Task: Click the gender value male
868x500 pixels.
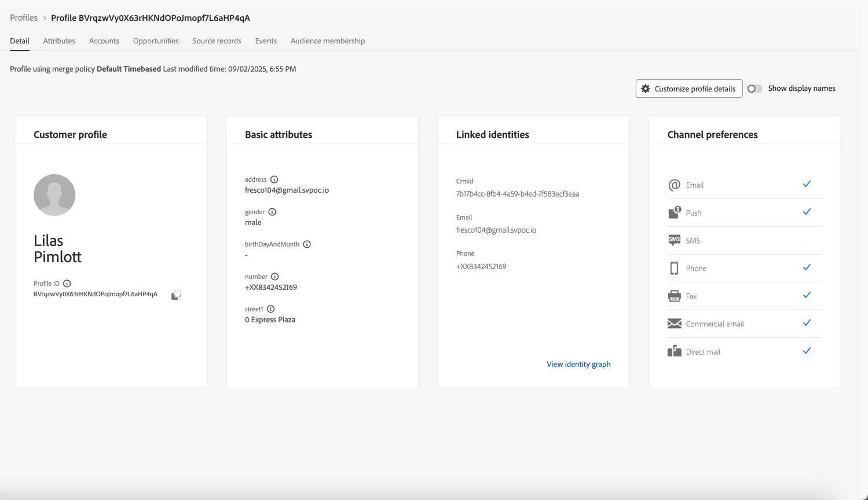Action: (253, 222)
